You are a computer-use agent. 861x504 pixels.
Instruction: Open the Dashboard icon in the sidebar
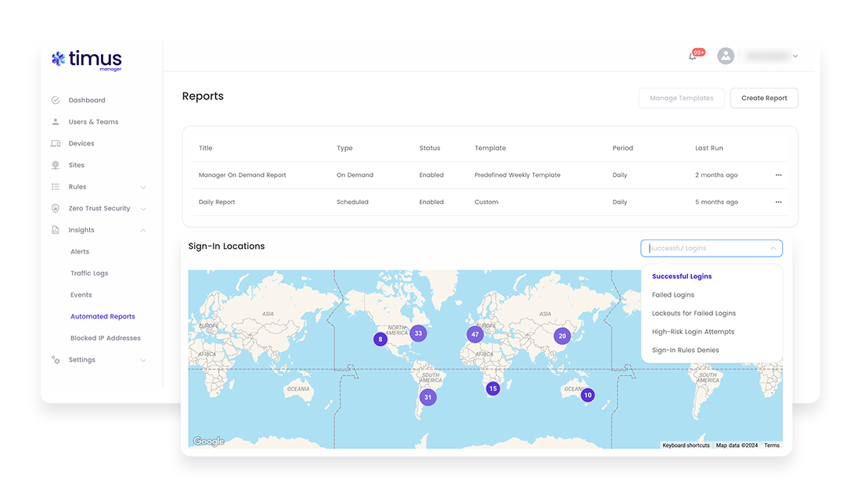[55, 100]
